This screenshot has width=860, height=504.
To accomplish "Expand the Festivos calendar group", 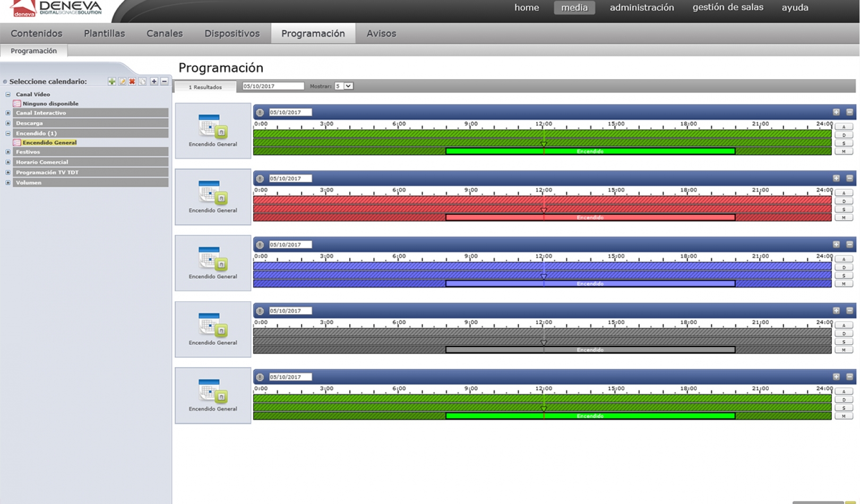I will pos(8,152).
